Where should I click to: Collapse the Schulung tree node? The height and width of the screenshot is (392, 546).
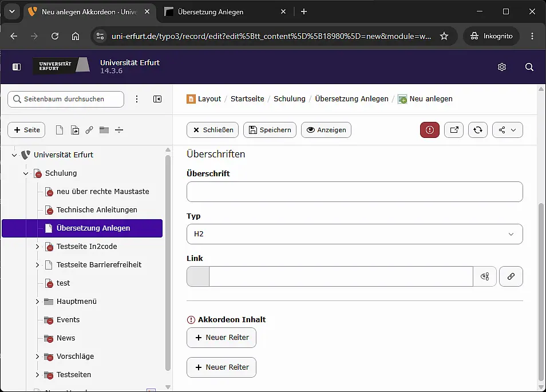point(26,173)
